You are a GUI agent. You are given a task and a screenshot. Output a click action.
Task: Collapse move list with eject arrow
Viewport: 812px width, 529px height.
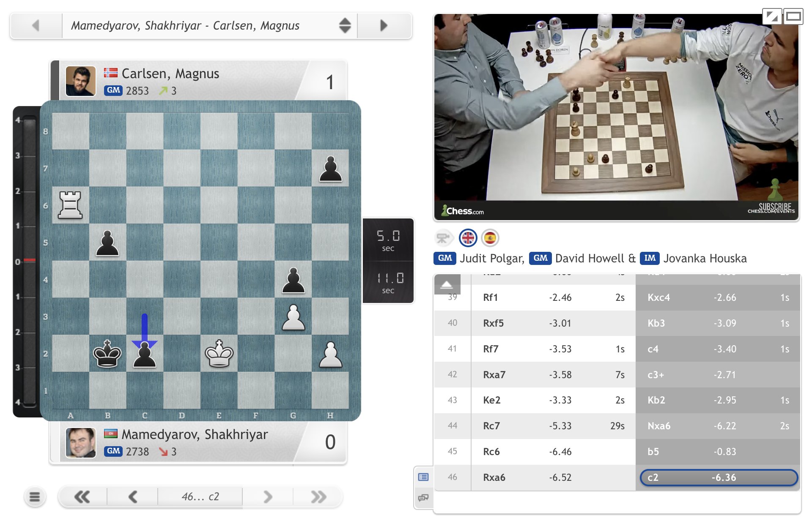[447, 285]
